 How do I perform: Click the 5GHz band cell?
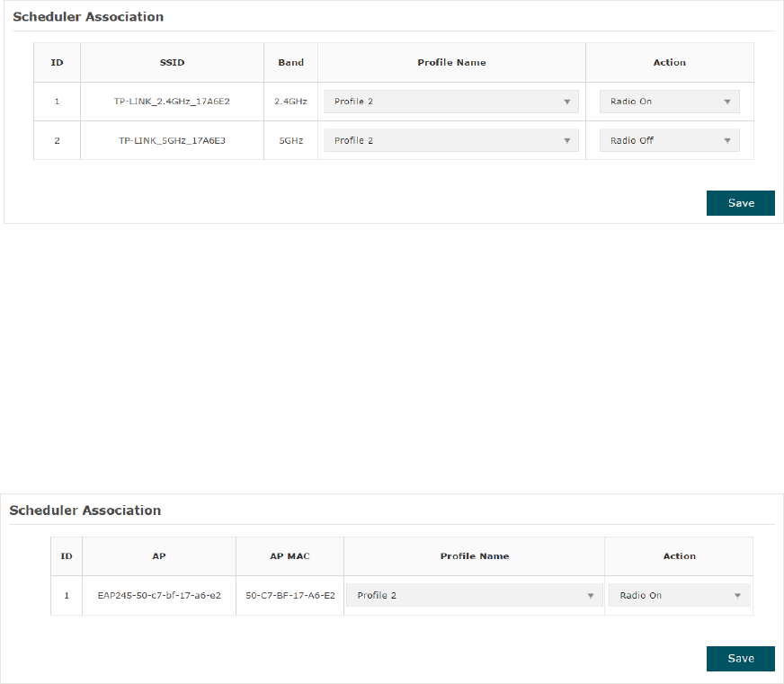tap(290, 140)
